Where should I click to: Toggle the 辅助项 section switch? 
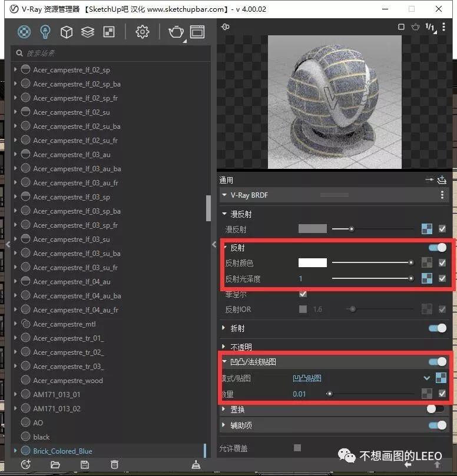pos(438,425)
